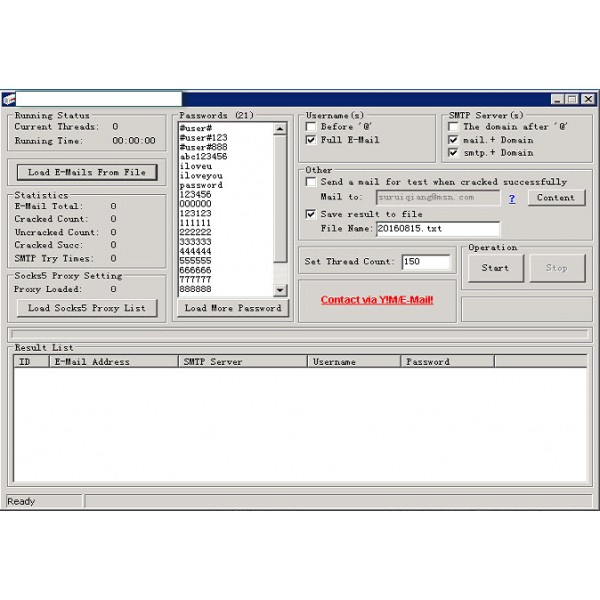Viewport: 600px width, 600px height.
Task: Enable The domain after '@' checkbox
Action: 454,127
